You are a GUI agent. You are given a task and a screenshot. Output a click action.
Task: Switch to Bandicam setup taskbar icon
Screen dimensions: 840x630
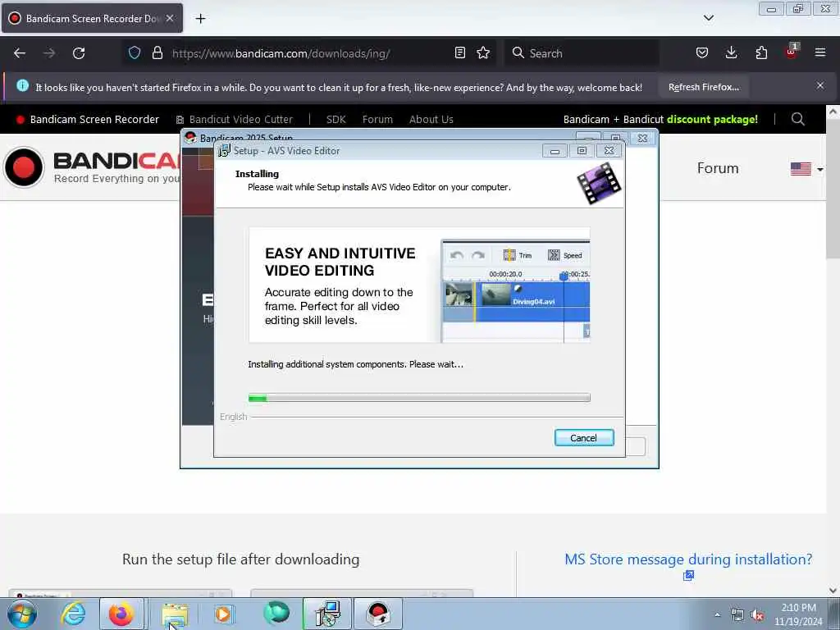click(378, 614)
